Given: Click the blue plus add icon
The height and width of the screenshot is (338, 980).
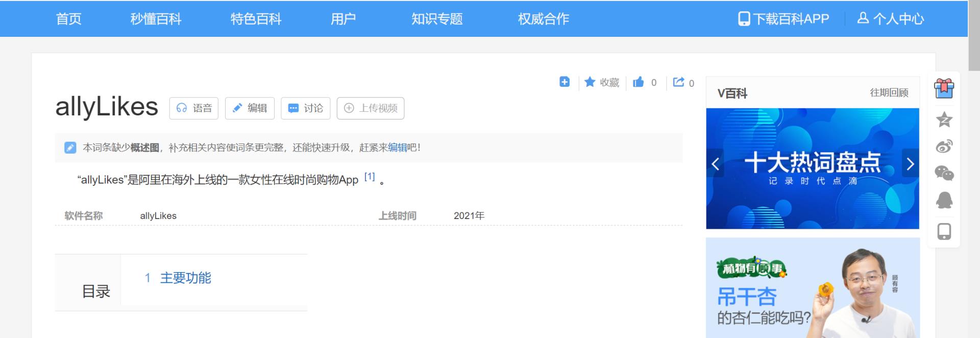Looking at the screenshot, I should tap(565, 82).
